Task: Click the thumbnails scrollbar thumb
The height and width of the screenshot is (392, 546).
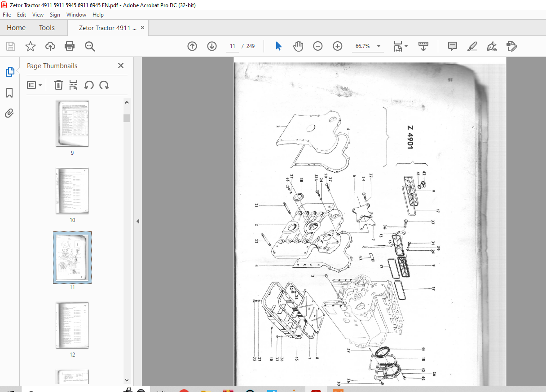Action: click(127, 118)
